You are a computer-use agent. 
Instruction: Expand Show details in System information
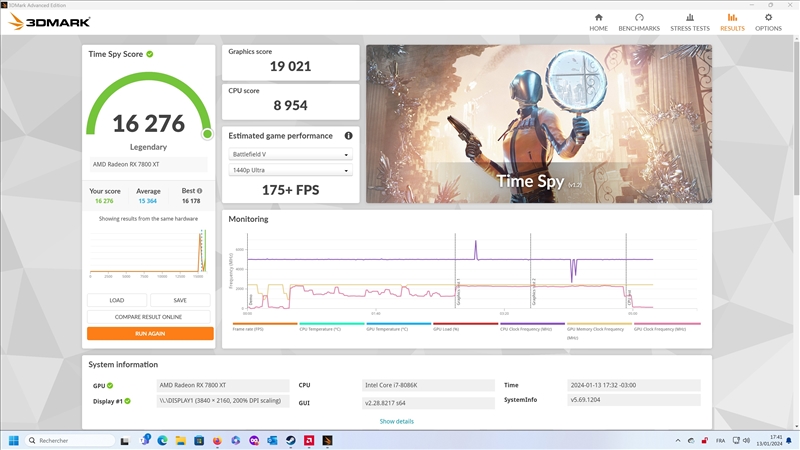point(396,421)
